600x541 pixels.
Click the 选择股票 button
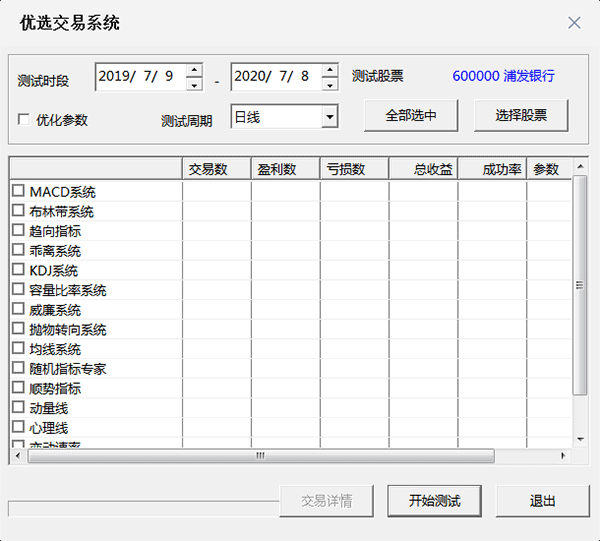(521, 116)
